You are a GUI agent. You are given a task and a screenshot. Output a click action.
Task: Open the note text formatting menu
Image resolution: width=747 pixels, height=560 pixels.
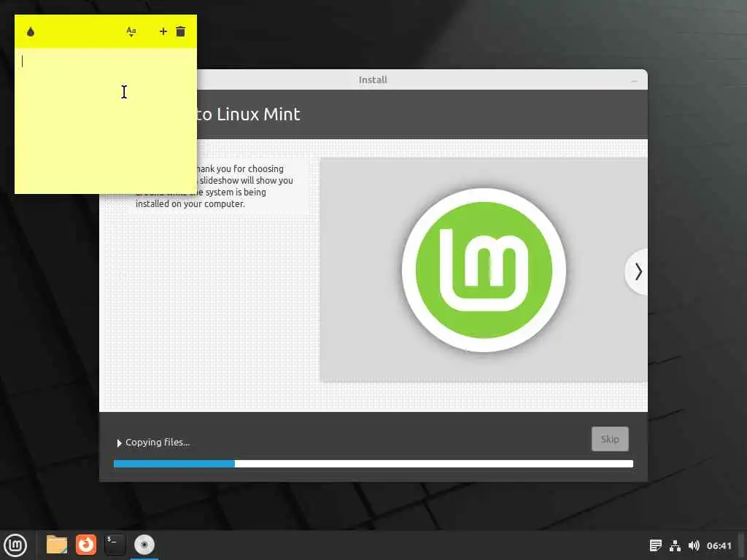tap(131, 32)
